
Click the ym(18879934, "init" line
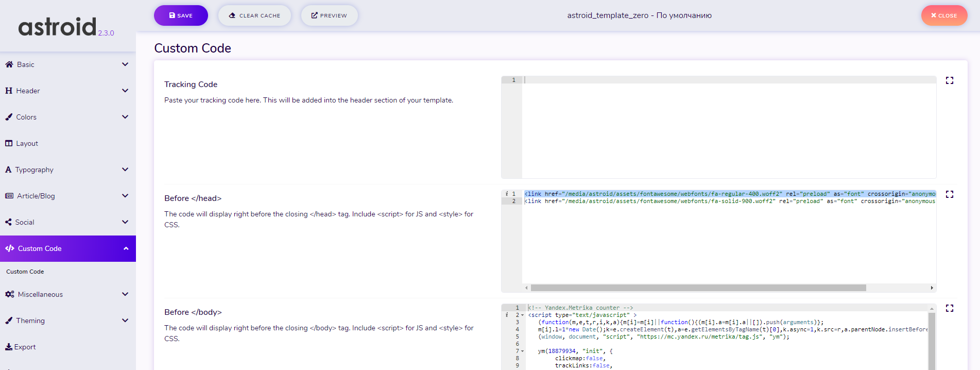(575, 351)
